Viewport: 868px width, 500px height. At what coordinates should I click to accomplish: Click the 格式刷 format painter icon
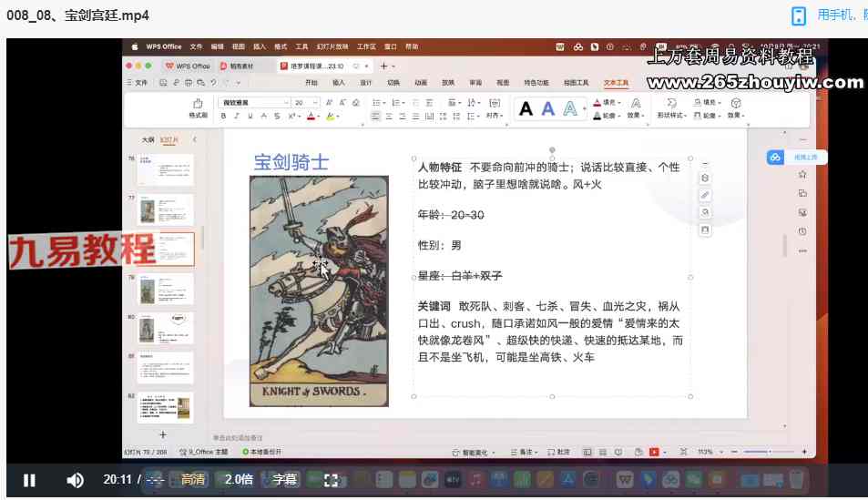coord(198,108)
